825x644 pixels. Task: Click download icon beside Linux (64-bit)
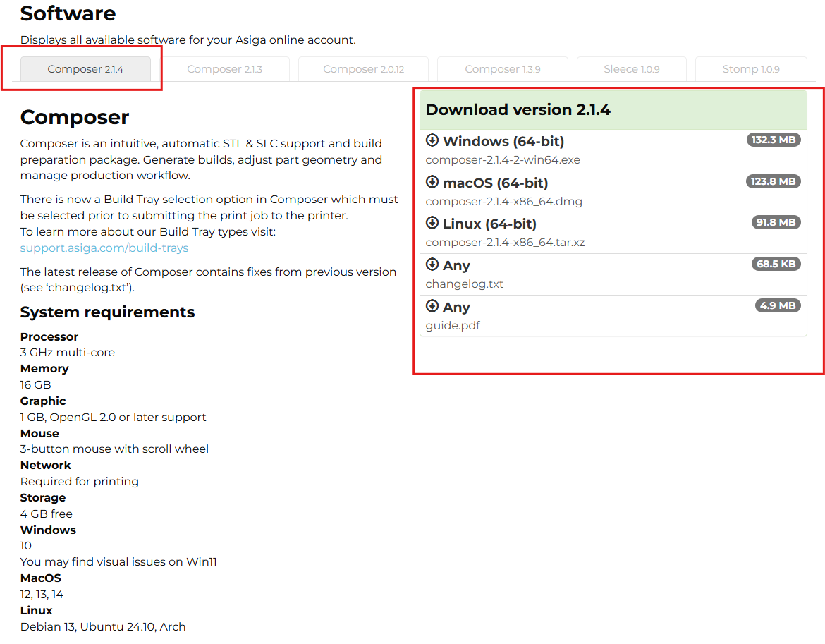pos(432,223)
